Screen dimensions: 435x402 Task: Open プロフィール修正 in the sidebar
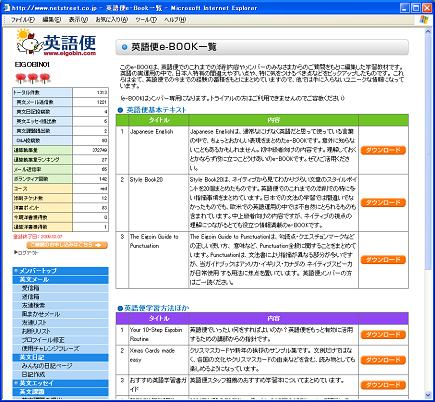tap(43, 340)
